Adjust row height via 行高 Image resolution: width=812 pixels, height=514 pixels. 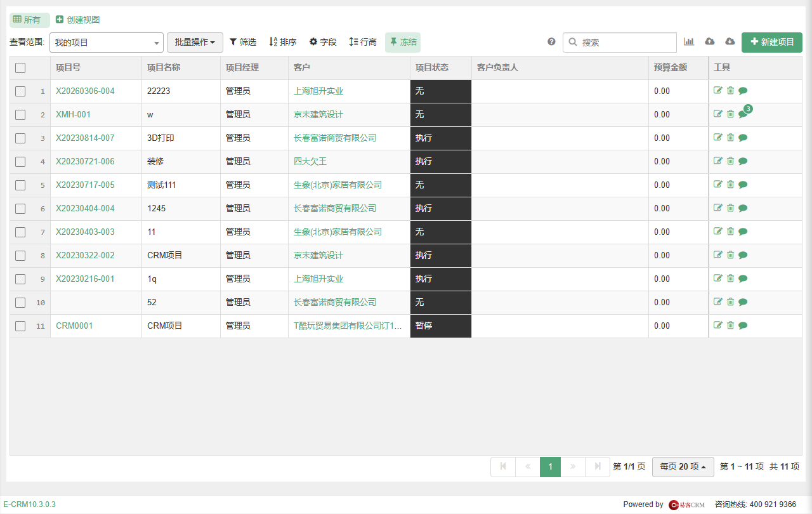coord(363,43)
